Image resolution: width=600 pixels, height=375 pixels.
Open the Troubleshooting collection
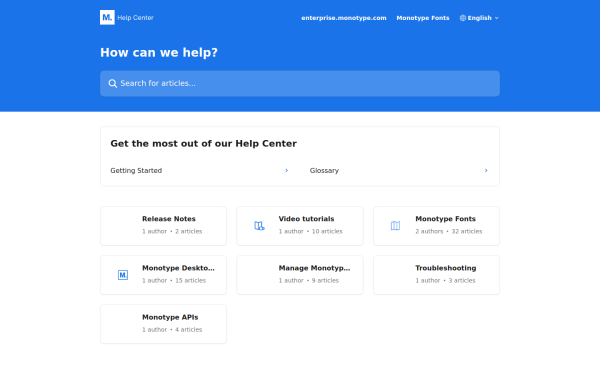tap(437, 275)
